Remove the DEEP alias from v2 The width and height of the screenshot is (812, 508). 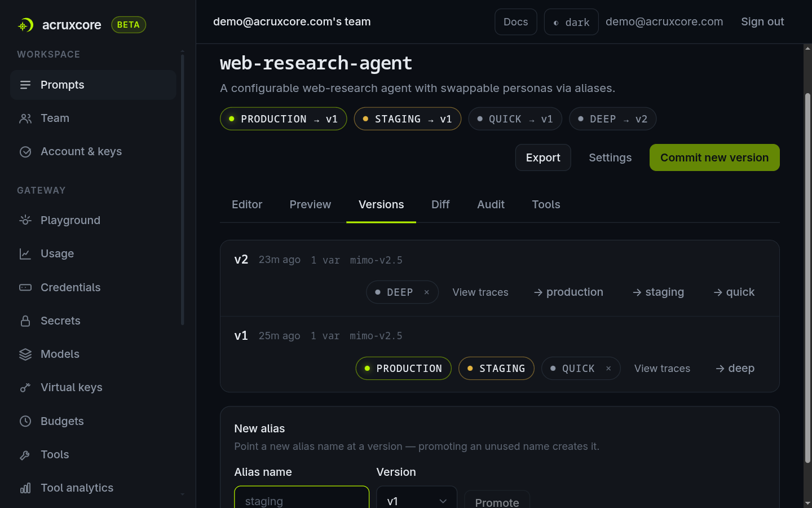pos(427,292)
